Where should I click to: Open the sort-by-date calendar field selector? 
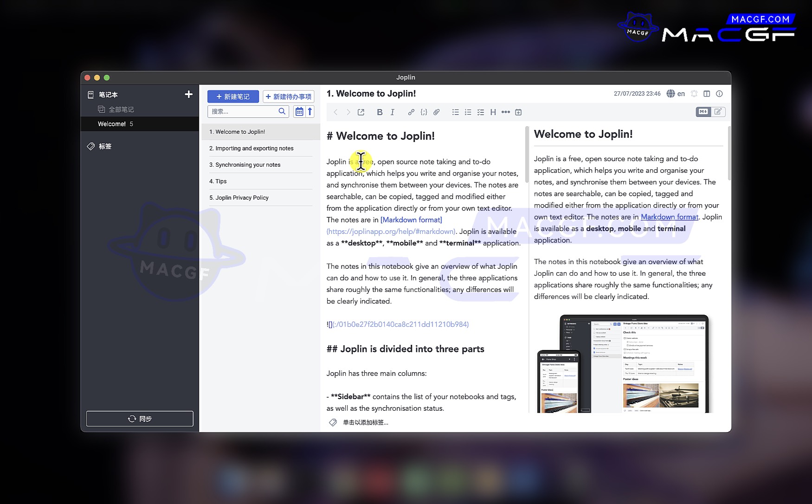[x=299, y=111]
